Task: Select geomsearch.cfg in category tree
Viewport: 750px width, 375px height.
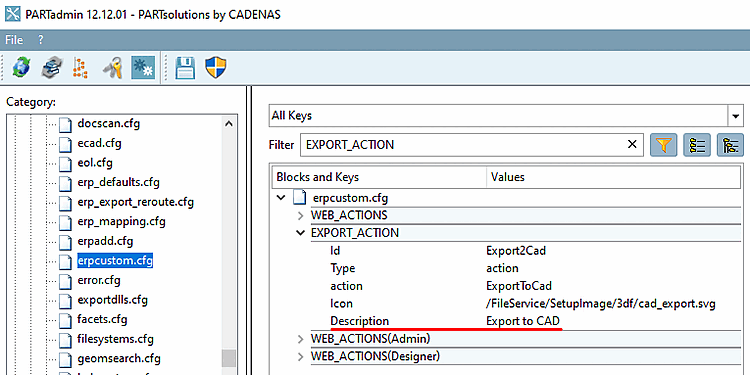Action: coord(119,358)
